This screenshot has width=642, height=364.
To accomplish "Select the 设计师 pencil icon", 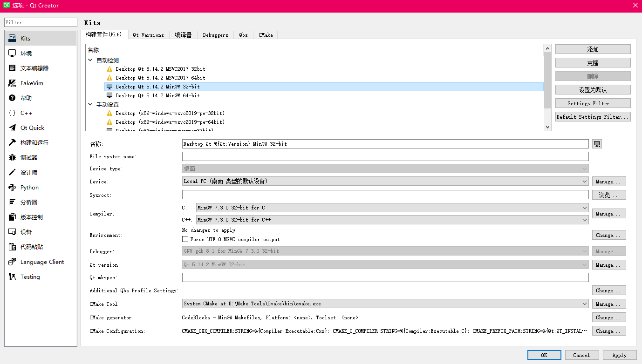I will (13, 172).
